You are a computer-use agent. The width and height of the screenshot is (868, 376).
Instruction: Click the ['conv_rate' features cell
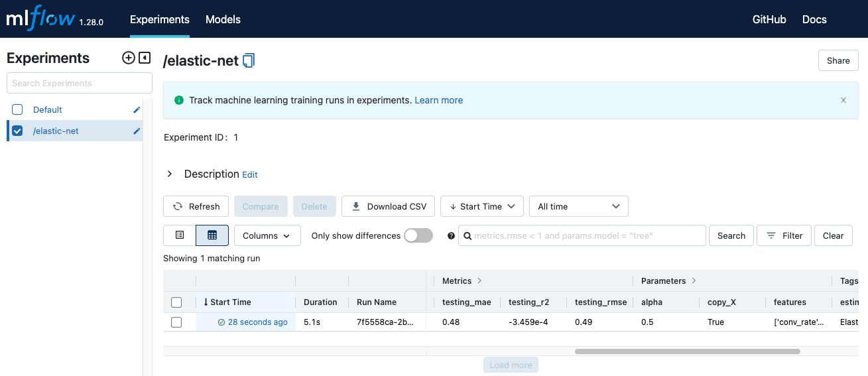(x=798, y=322)
